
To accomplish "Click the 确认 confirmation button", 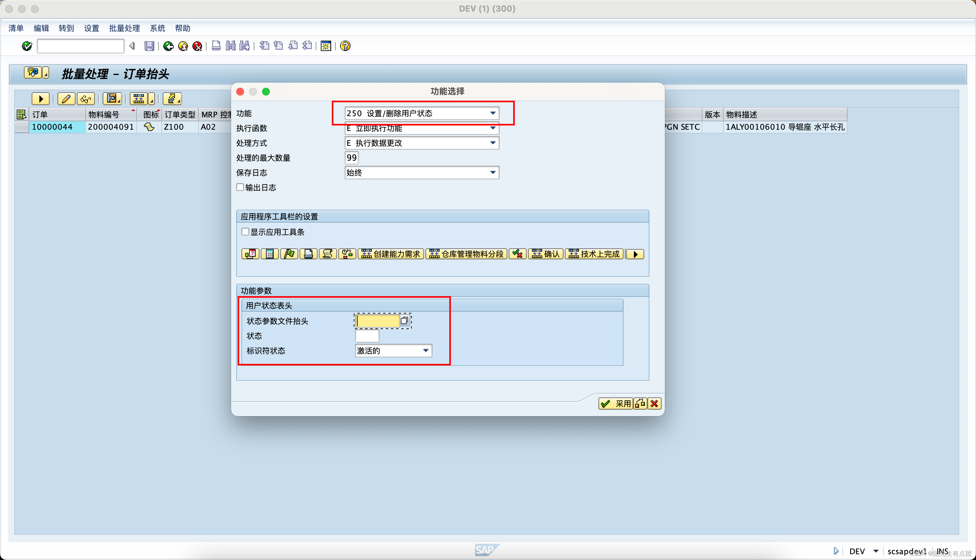I will pyautogui.click(x=545, y=254).
